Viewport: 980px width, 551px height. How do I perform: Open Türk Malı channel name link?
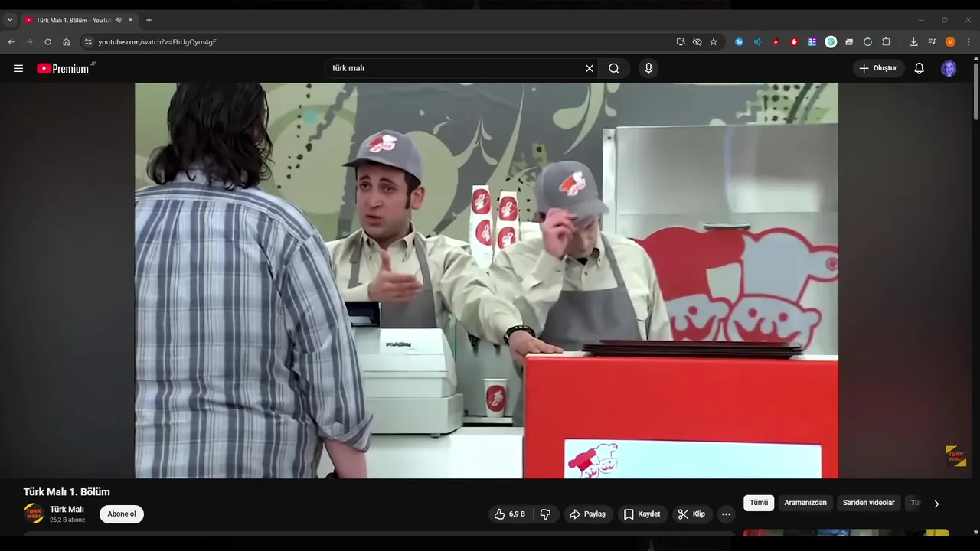(x=67, y=510)
